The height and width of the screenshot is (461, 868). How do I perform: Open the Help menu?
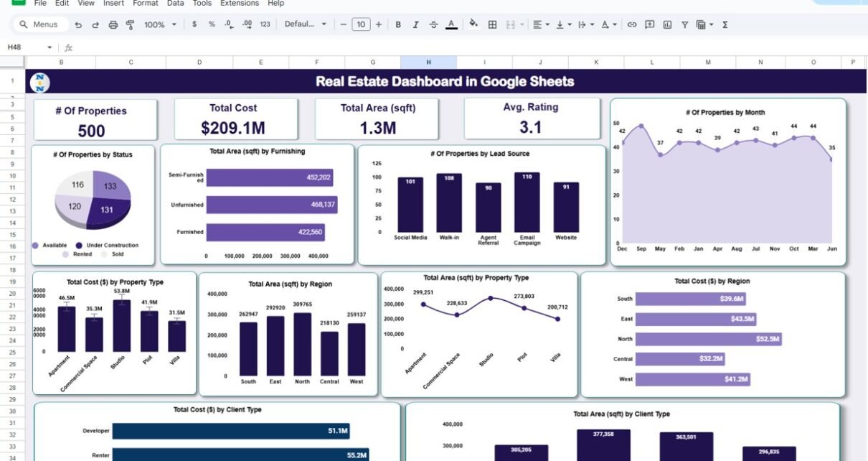275,4
